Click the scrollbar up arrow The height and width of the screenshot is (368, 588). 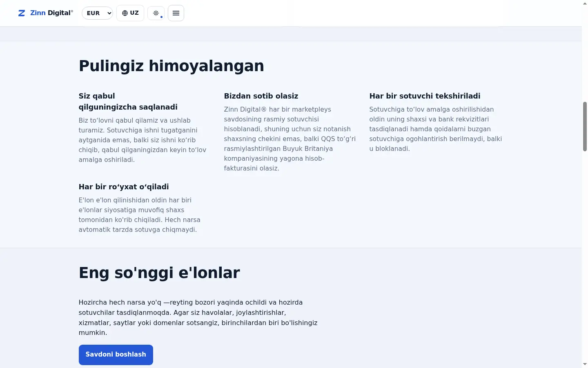(x=585, y=3)
